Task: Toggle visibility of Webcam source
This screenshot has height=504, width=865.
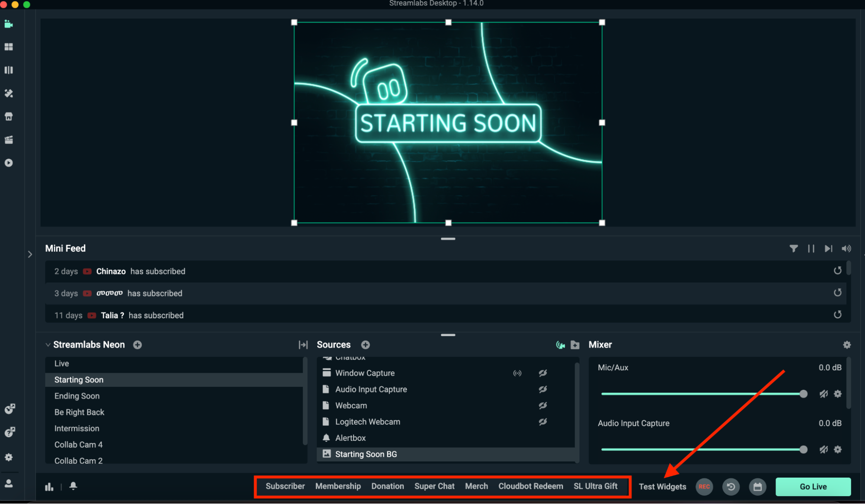Action: 543,405
